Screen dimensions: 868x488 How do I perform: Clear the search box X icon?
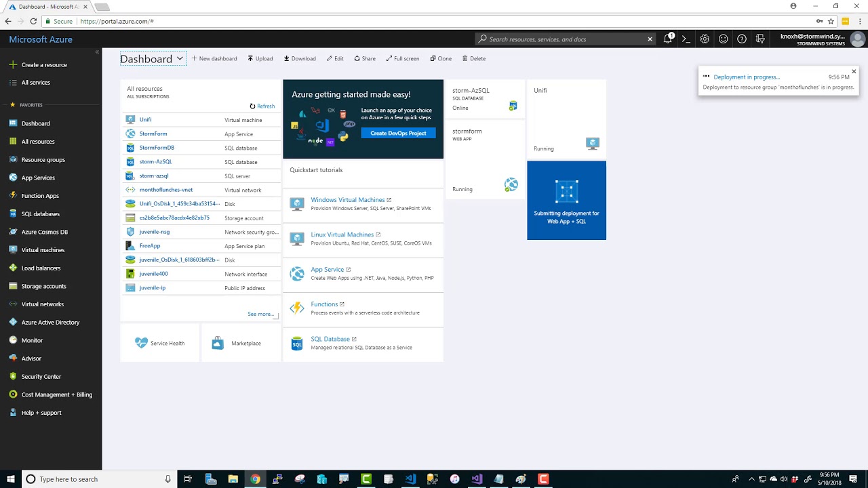coord(650,39)
